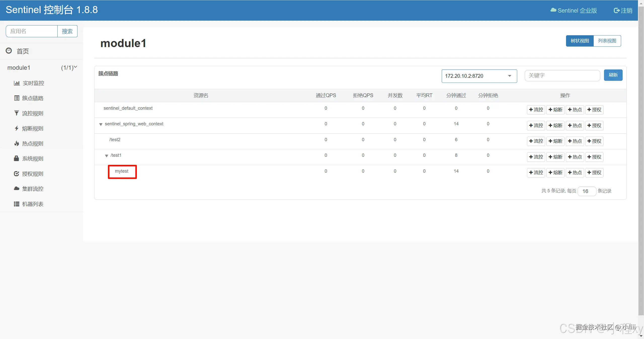The height and width of the screenshot is (339, 644).
Task: Add 流控 rule for mytest resource
Action: (x=536, y=173)
